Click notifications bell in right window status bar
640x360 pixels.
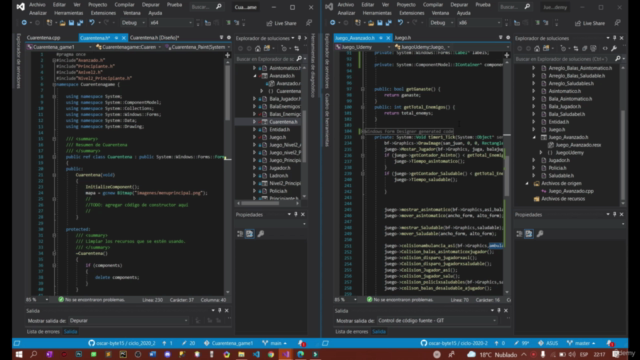[x=610, y=343]
